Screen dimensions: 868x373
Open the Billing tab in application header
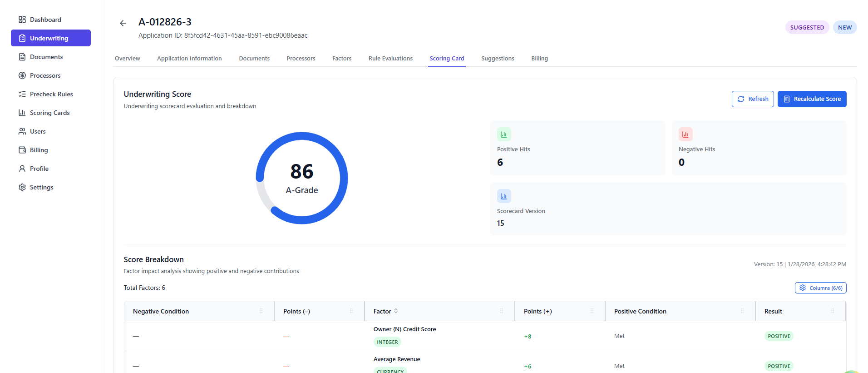(539, 59)
